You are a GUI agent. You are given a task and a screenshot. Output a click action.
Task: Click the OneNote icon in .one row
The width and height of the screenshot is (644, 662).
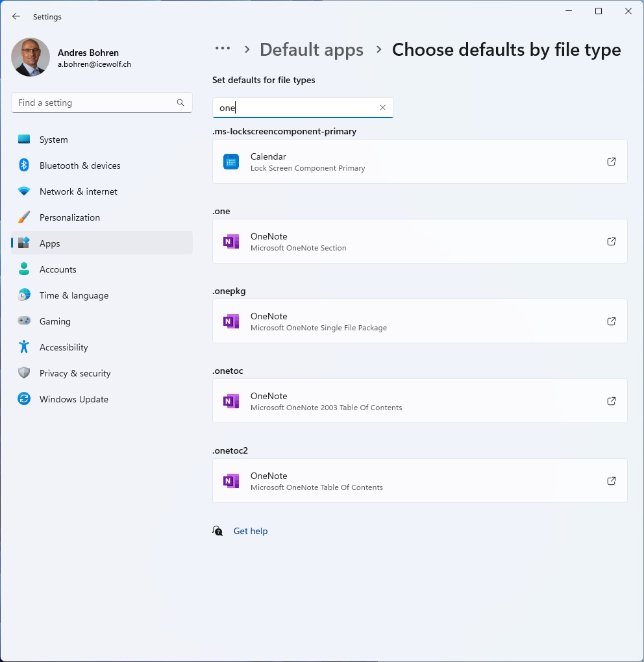[231, 241]
